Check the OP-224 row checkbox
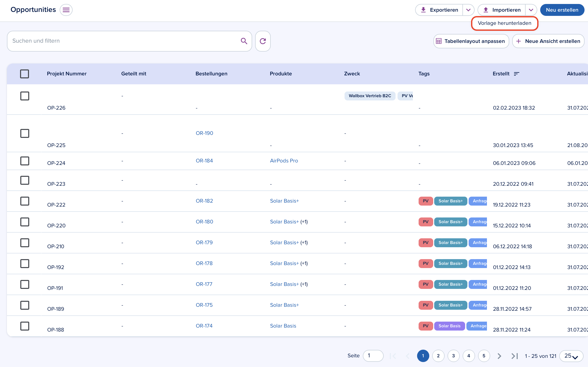 coord(25,161)
